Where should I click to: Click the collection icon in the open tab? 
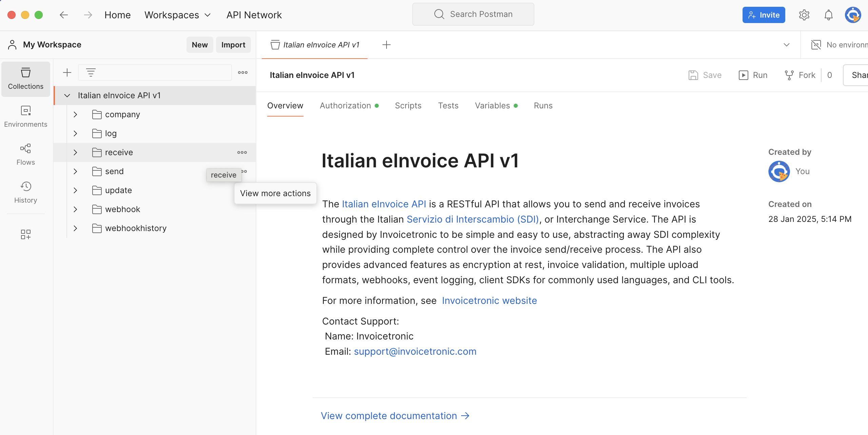click(x=275, y=45)
